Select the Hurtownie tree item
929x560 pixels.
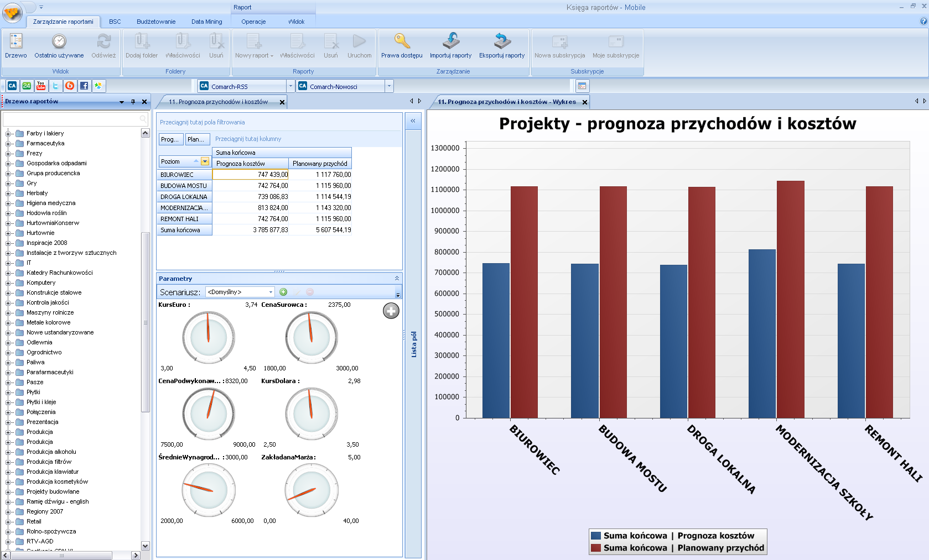click(40, 233)
